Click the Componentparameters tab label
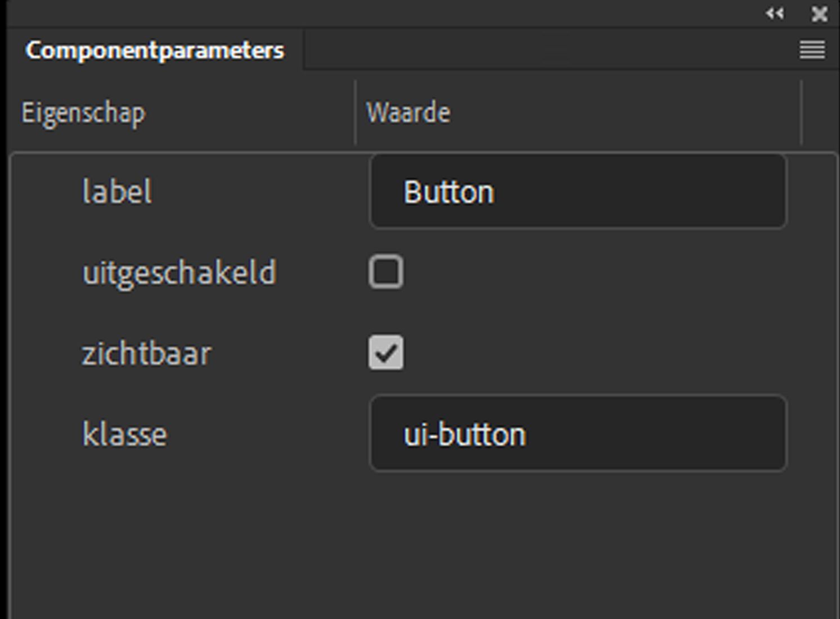 coord(155,50)
